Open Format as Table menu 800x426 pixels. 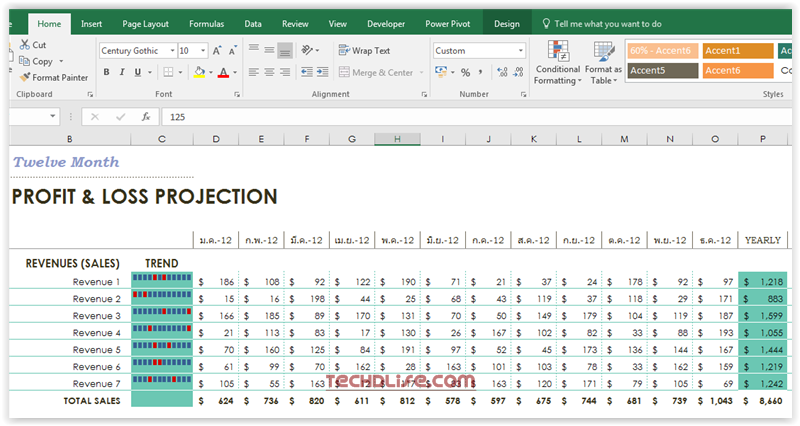coord(604,63)
